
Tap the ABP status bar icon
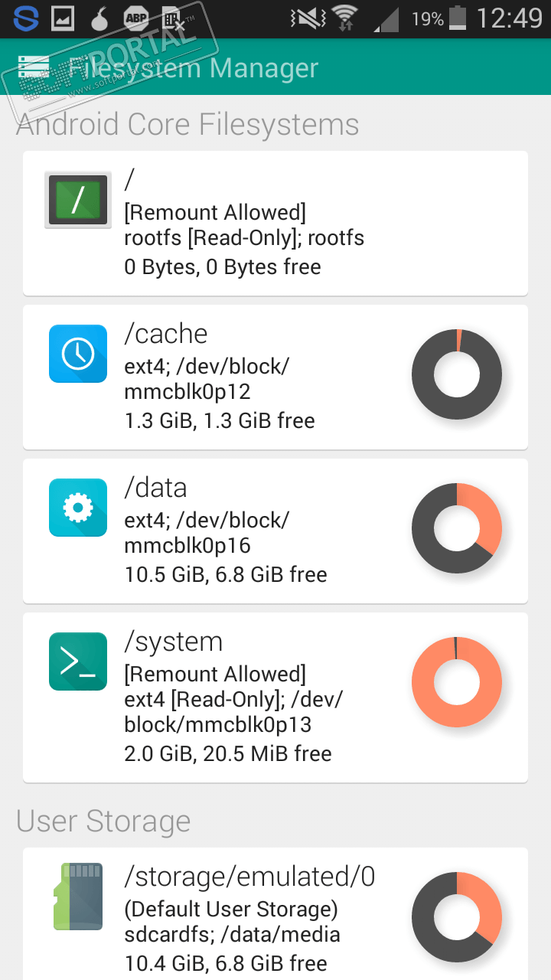pos(136,18)
